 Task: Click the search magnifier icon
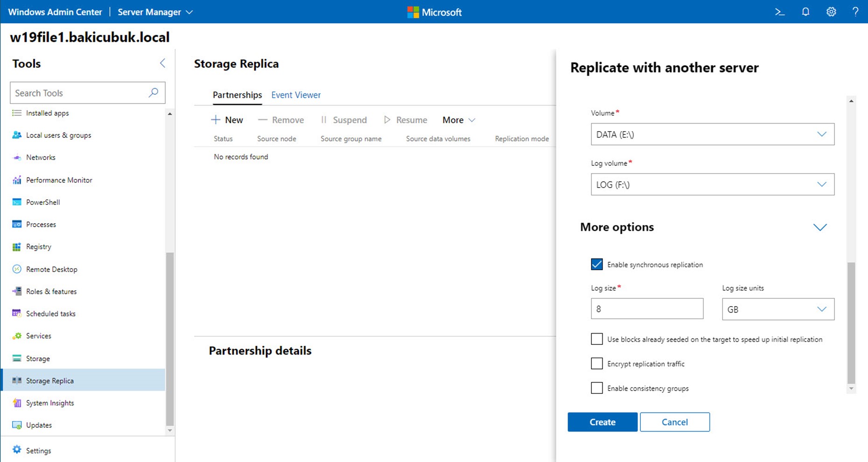coord(153,92)
